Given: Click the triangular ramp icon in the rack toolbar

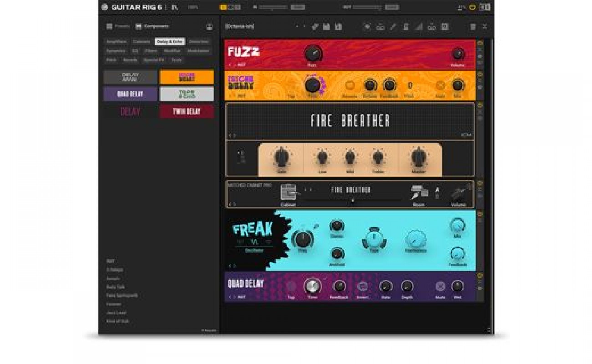Looking at the screenshot, I should point(418,26).
